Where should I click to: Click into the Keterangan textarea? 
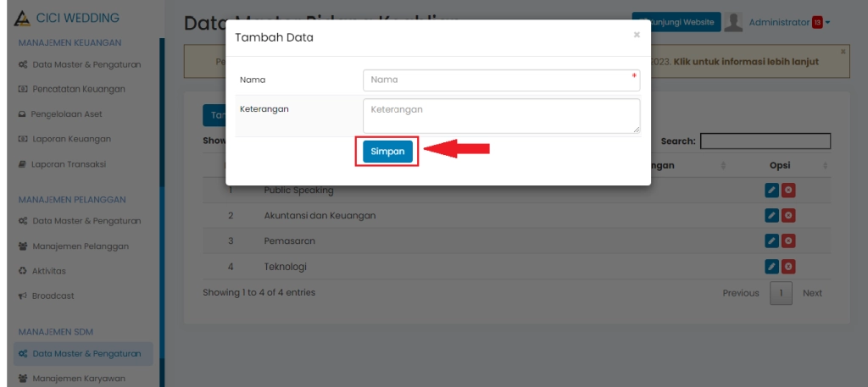[x=500, y=116]
